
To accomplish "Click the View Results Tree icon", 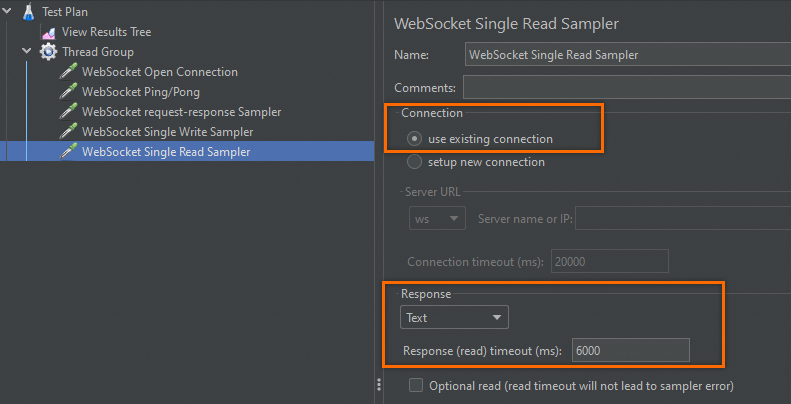I will tap(48, 32).
